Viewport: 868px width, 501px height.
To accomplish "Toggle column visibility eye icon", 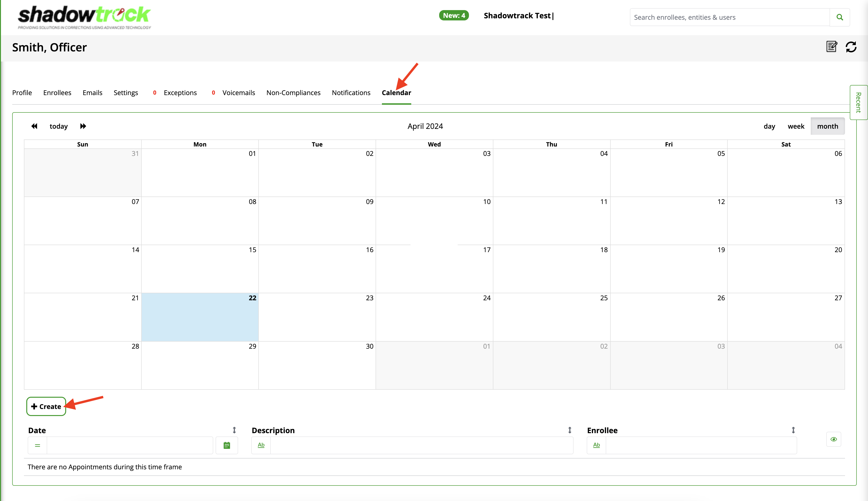I will (x=834, y=439).
